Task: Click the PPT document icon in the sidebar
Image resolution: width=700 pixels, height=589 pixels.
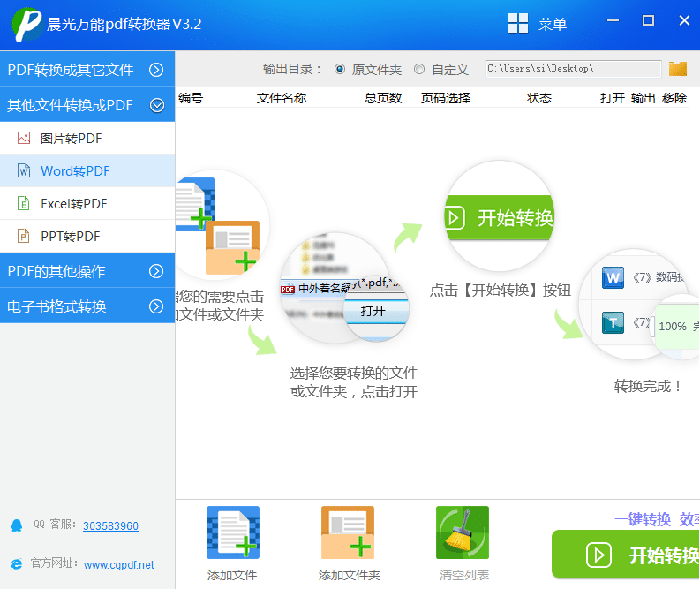Action: click(x=24, y=236)
